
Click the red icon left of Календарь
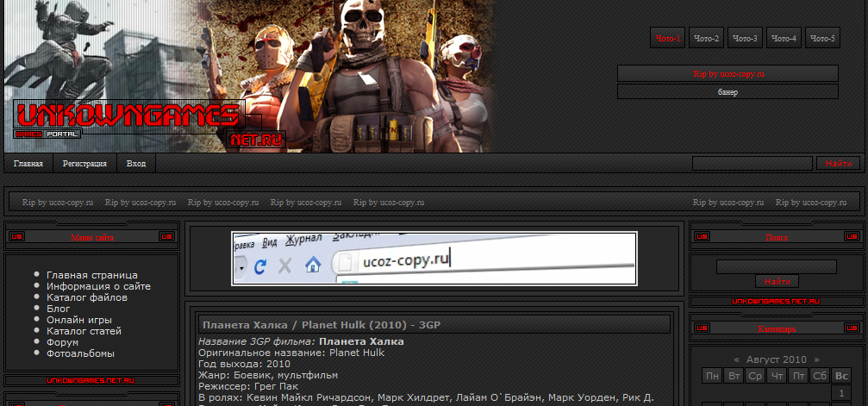(x=702, y=328)
